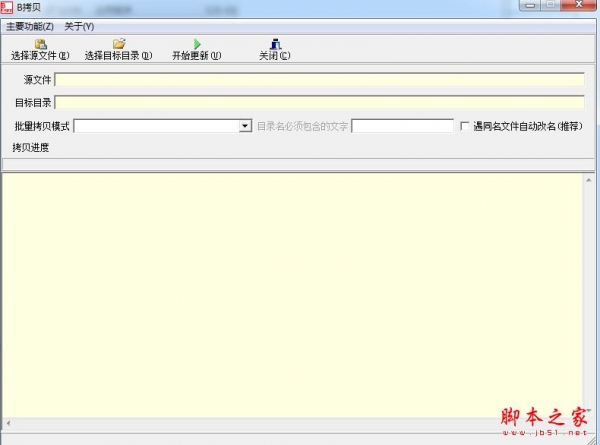The image size is (600, 445).
Task: Click the log area scroll-up arrow
Action: pos(589,180)
